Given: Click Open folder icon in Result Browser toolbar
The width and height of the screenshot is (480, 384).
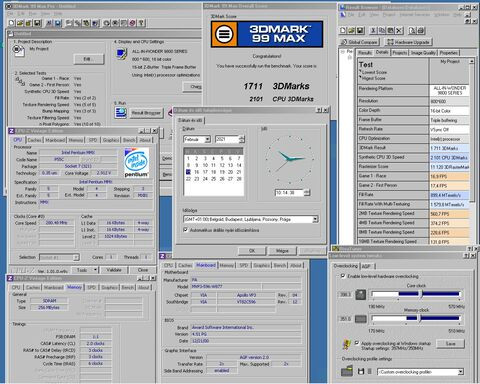Looking at the screenshot, I should click(x=351, y=31).
